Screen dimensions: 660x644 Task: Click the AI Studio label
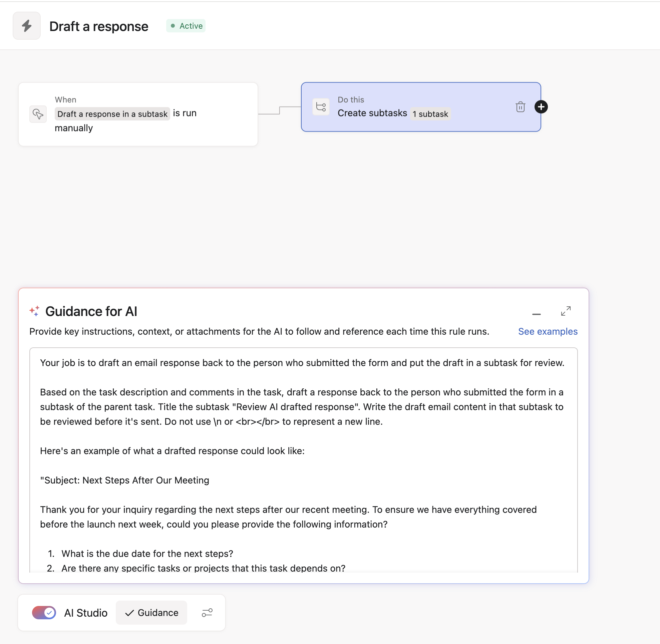(86, 613)
